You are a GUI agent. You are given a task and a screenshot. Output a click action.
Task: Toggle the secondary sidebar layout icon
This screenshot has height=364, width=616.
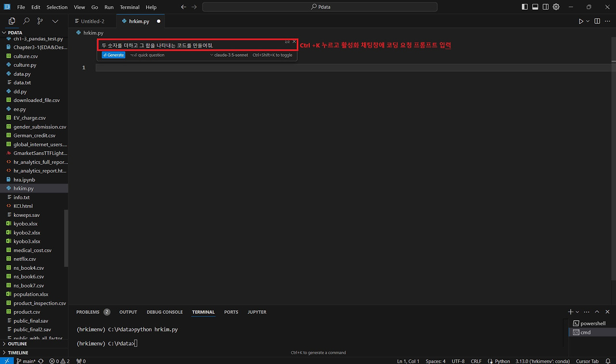tap(546, 7)
